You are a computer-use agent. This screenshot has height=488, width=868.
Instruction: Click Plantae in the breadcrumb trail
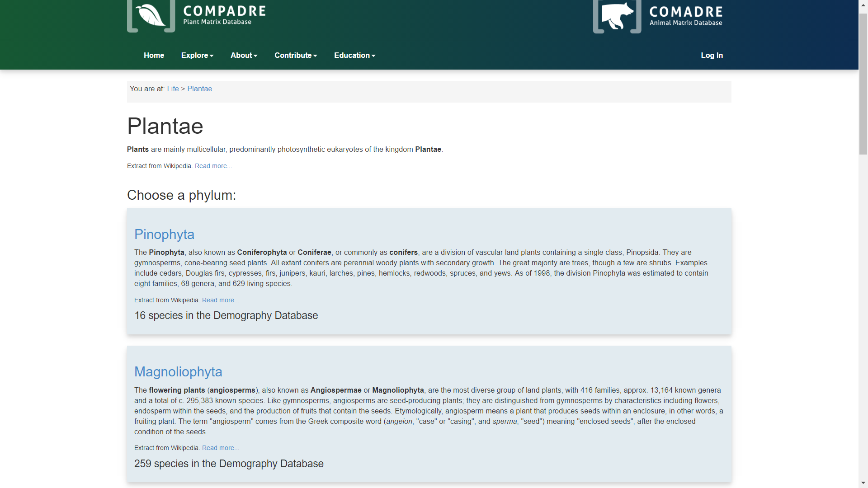click(x=199, y=89)
